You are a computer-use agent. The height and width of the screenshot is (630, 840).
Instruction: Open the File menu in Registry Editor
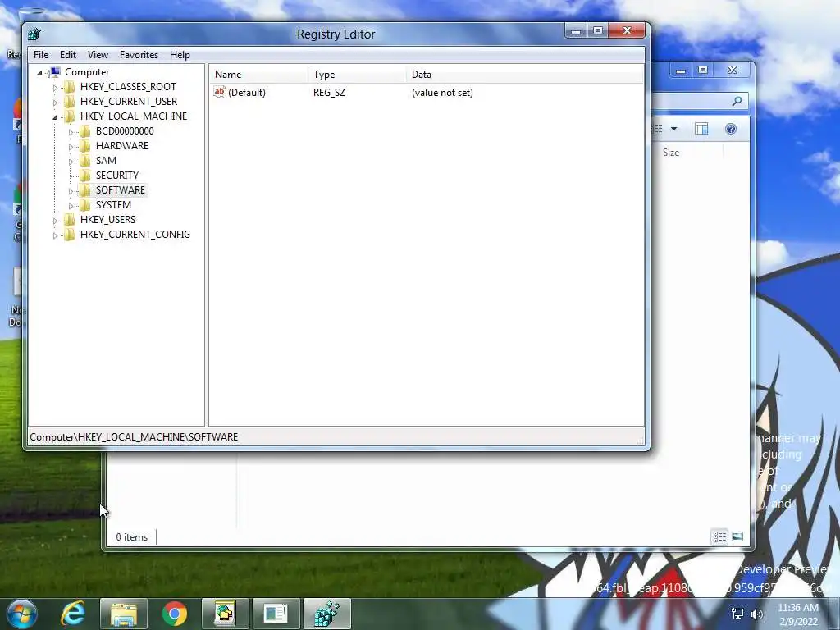pyautogui.click(x=41, y=55)
